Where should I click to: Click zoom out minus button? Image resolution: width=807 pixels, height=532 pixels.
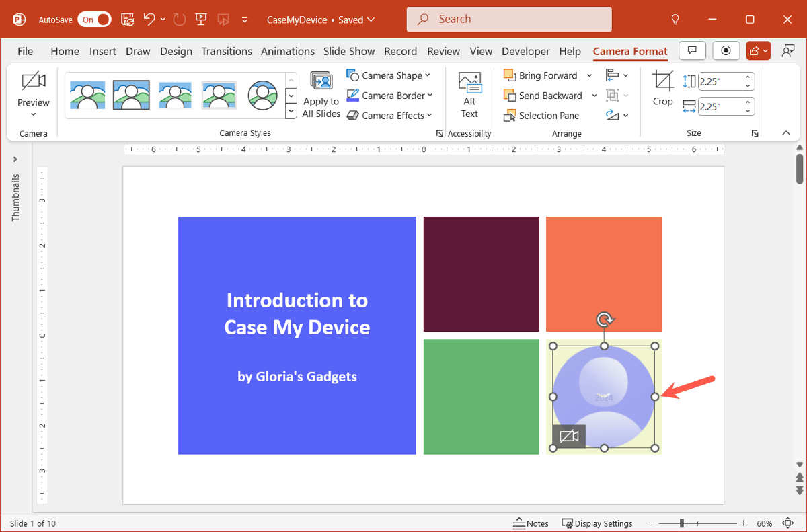pos(652,523)
